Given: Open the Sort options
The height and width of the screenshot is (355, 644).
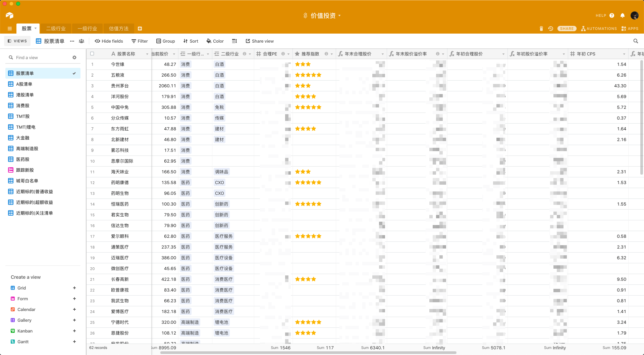Looking at the screenshot, I should 191,41.
